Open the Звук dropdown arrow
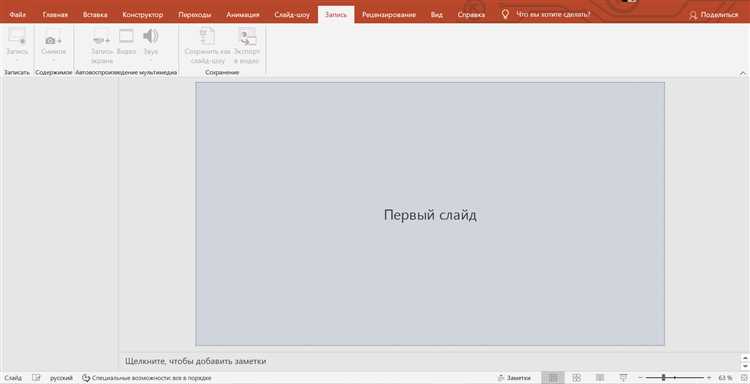 [151, 60]
